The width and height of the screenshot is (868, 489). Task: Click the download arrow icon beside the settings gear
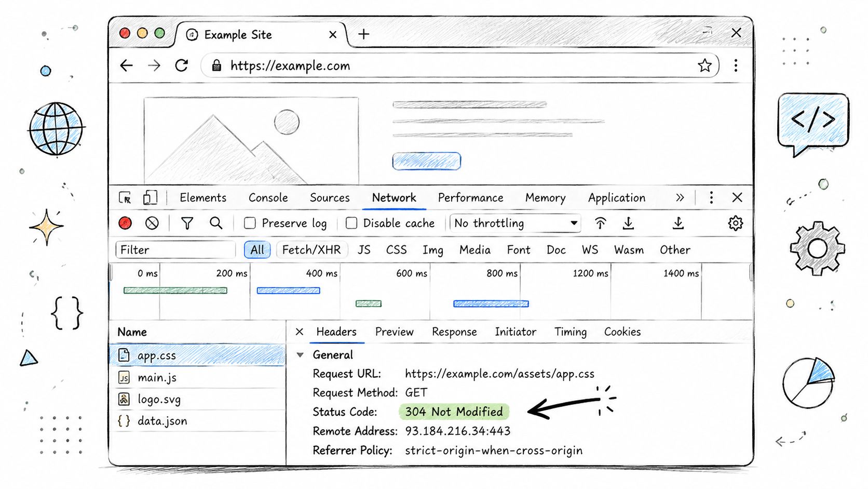pos(678,223)
